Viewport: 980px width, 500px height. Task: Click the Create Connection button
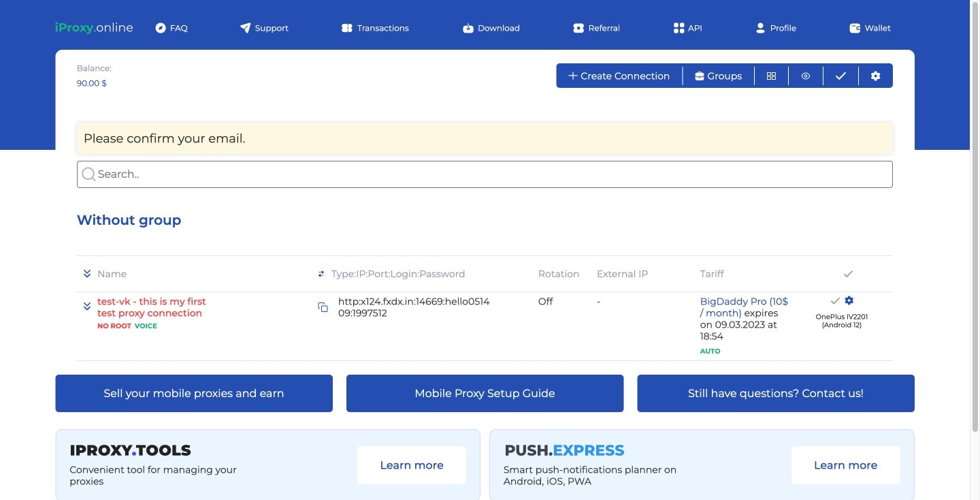pyautogui.click(x=619, y=76)
